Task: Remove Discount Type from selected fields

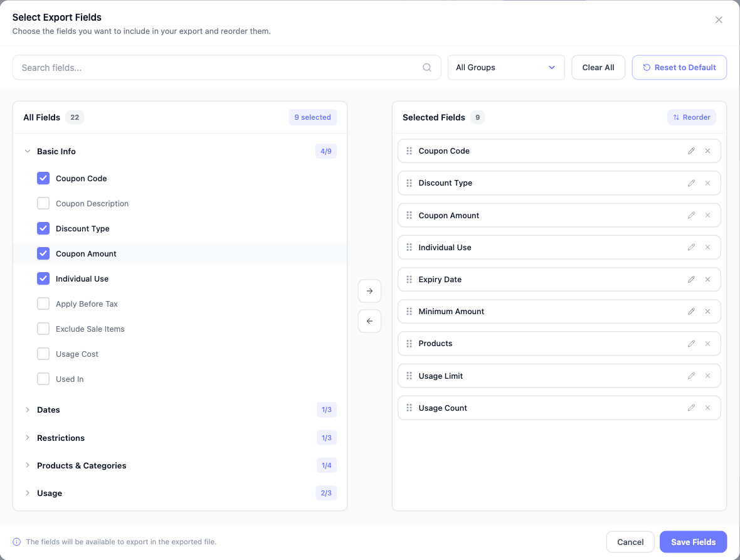Action: [707, 183]
